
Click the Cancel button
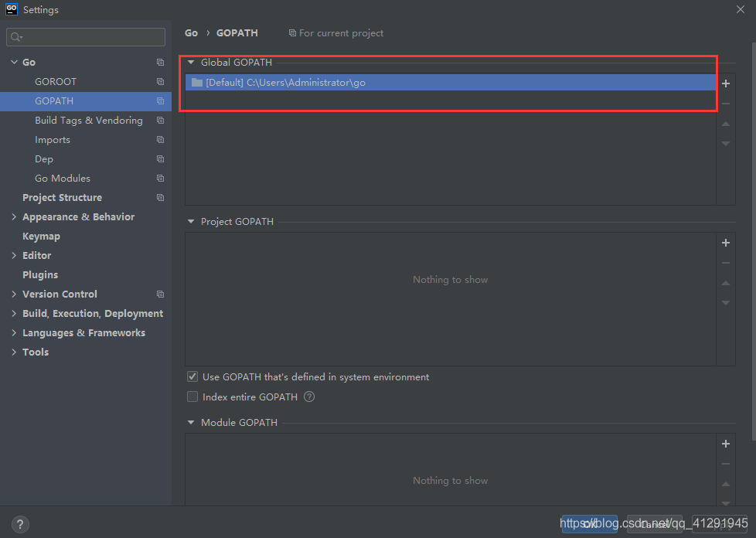654,524
